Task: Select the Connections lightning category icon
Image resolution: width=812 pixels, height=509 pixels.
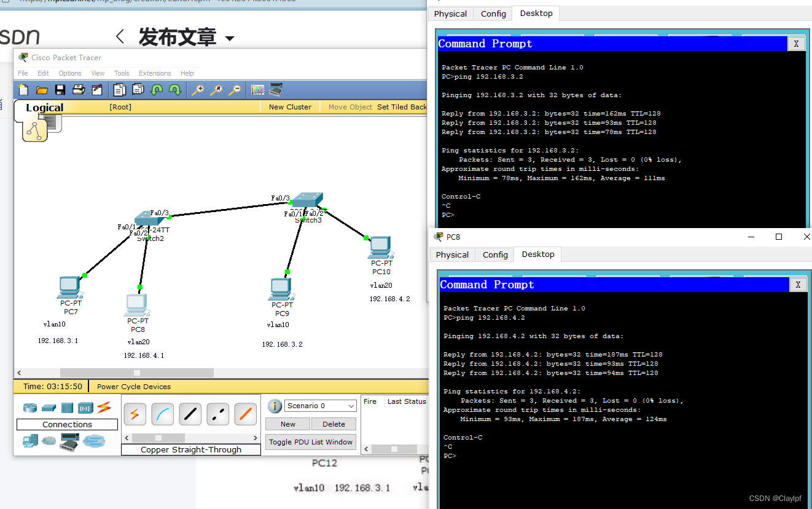Action: (x=104, y=407)
